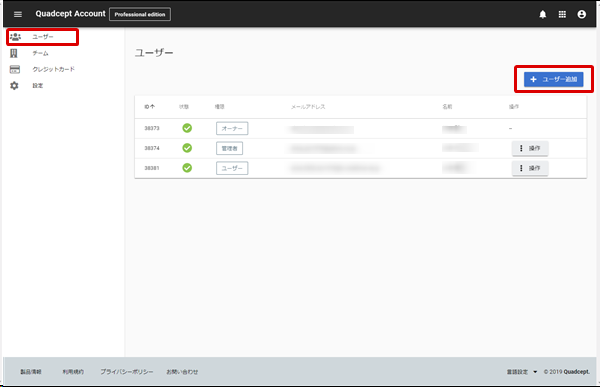The width and height of the screenshot is (600, 387).
Task: Click the オーナー role badge
Action: pos(232,129)
